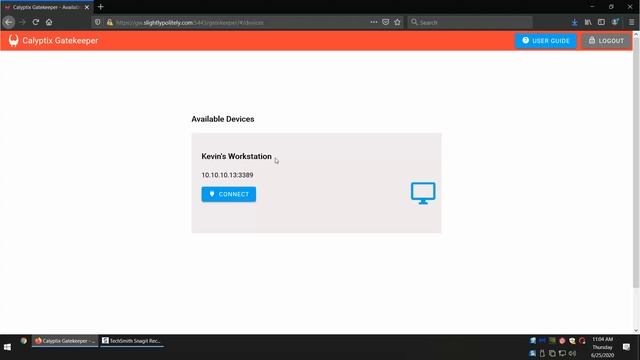The image size is (640, 360).
Task: Open a new browser tab
Action: coord(100,7)
